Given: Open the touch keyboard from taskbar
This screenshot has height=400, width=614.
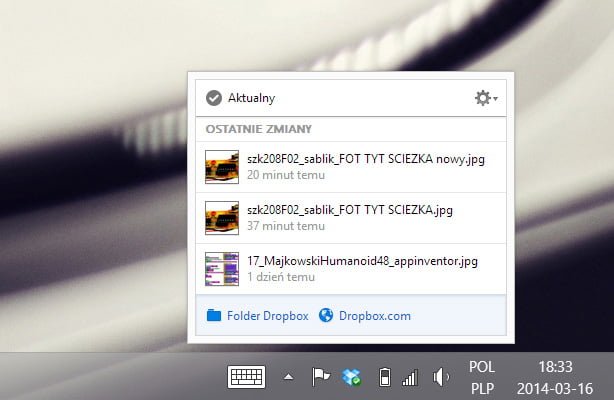Looking at the screenshot, I should point(246,377).
